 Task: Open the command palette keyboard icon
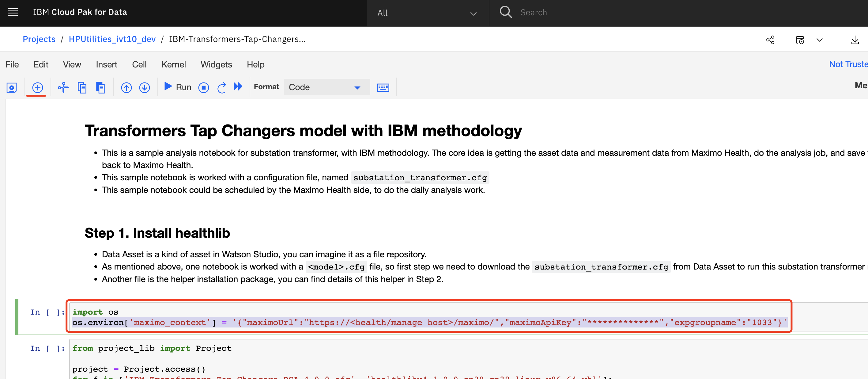(383, 88)
